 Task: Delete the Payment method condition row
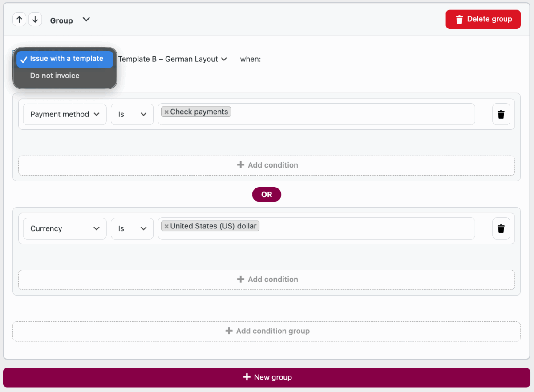[x=501, y=114]
